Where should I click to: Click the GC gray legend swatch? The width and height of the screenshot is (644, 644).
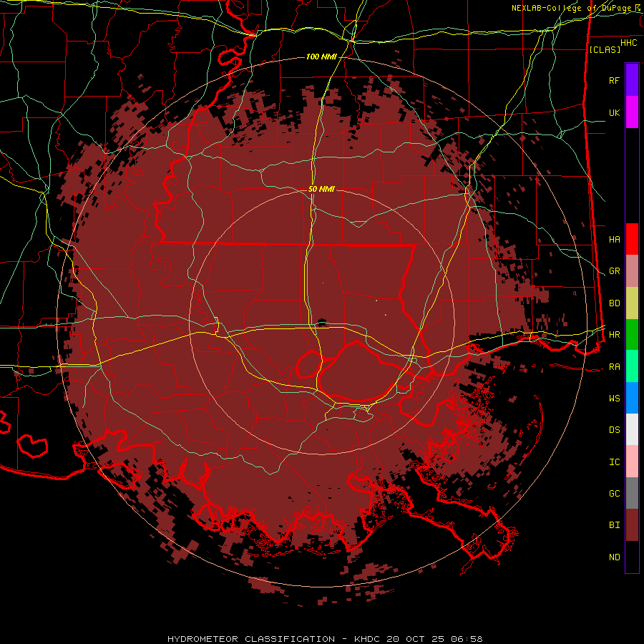tap(632, 493)
